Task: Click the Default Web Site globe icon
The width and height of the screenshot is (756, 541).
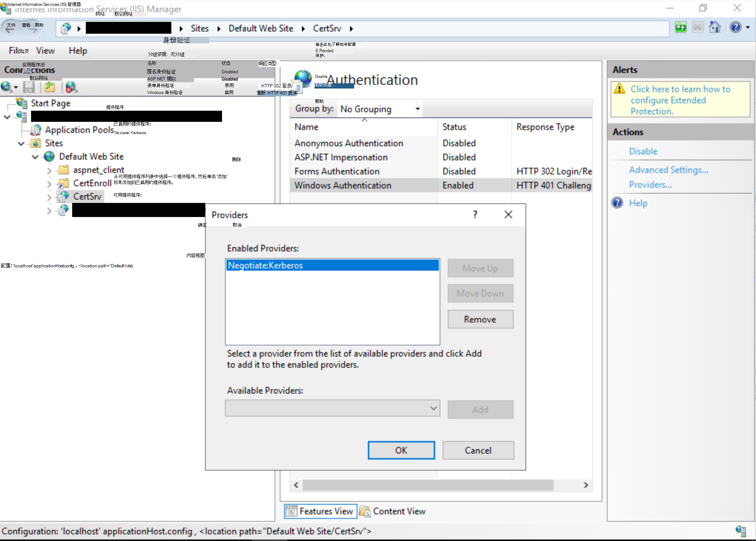Action: (49, 157)
